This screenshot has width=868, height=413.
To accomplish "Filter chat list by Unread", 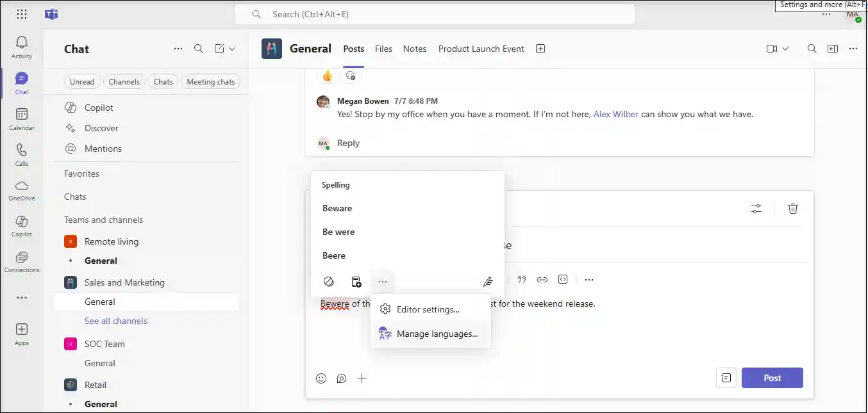I will tap(82, 81).
